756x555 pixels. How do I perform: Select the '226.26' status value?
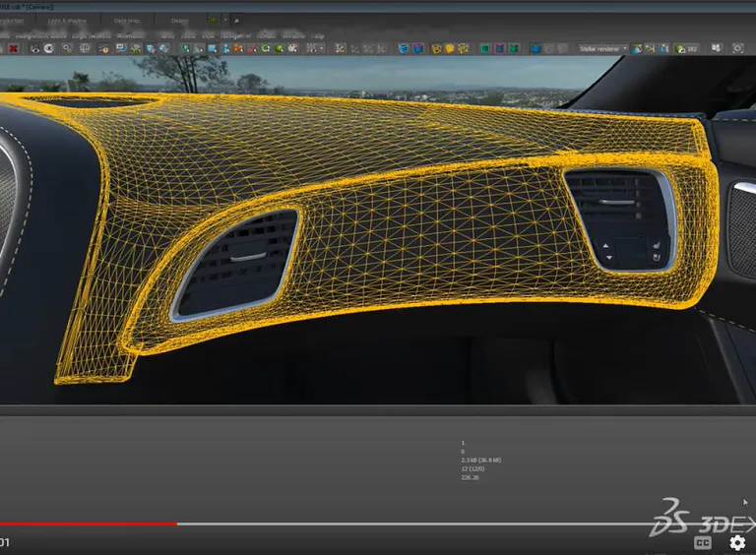point(471,477)
